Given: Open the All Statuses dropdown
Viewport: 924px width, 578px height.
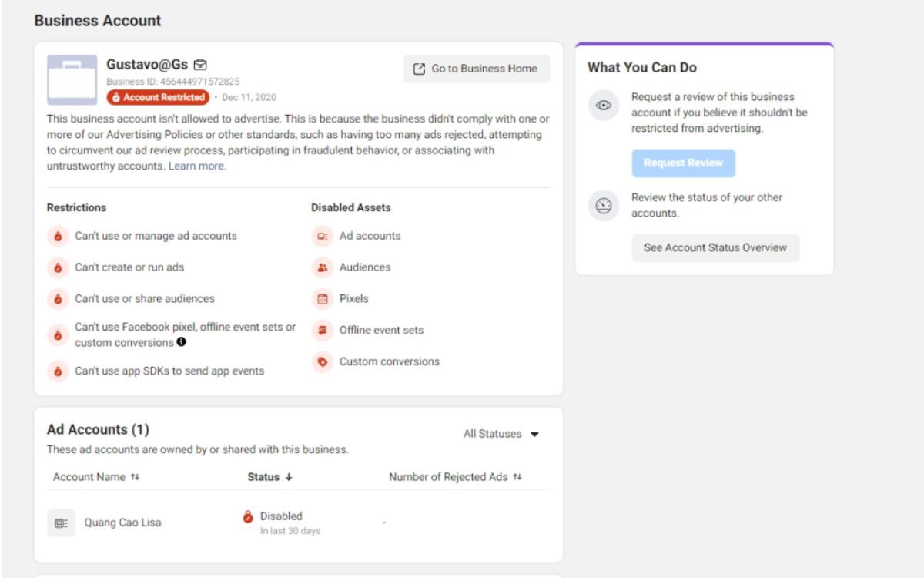Looking at the screenshot, I should 500,434.
